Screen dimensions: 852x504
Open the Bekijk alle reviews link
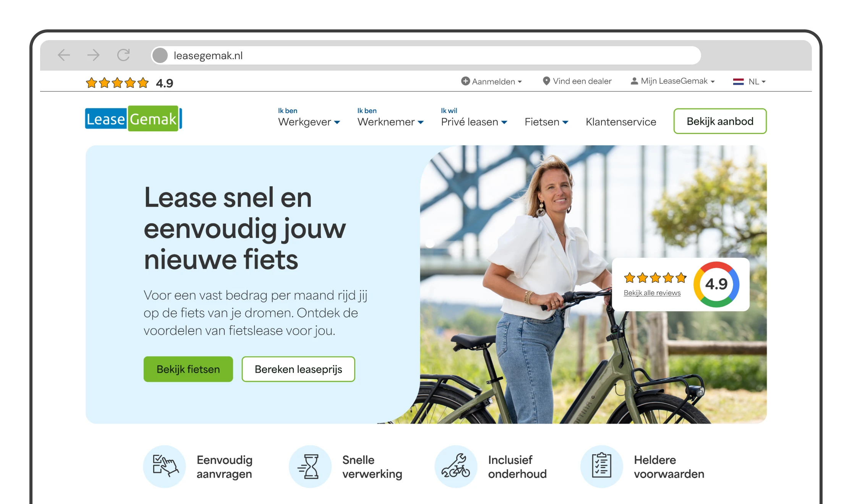coord(652,293)
